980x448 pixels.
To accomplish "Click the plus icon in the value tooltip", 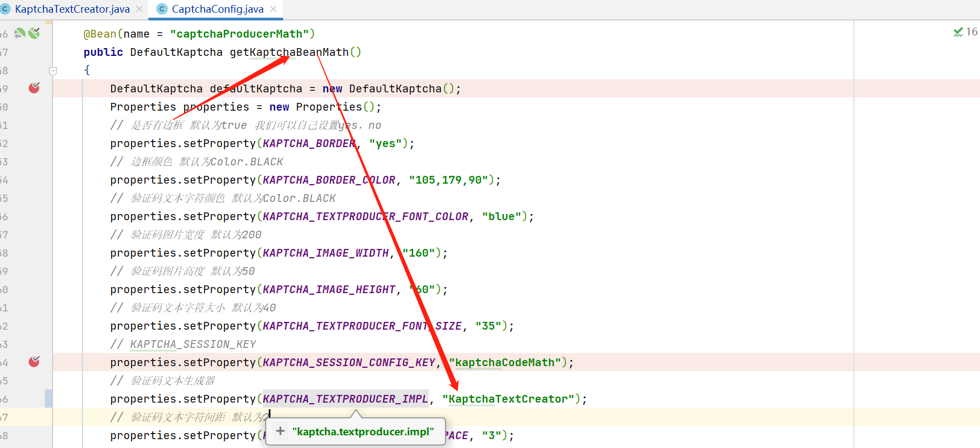I will click(280, 431).
